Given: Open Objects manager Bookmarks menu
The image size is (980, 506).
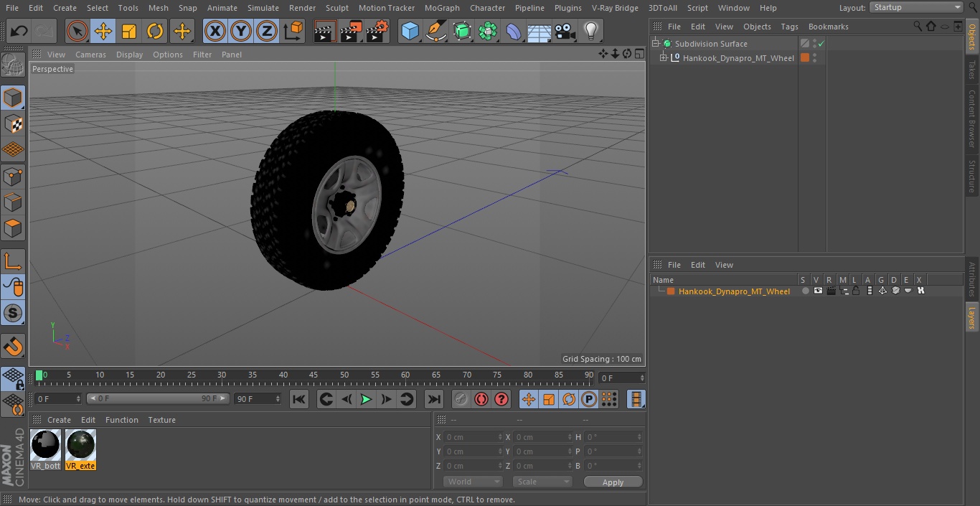Looking at the screenshot, I should (x=828, y=27).
